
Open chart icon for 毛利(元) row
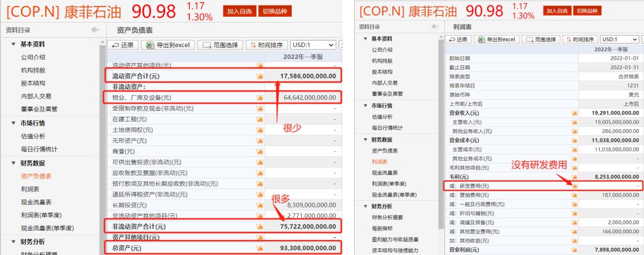(574, 176)
